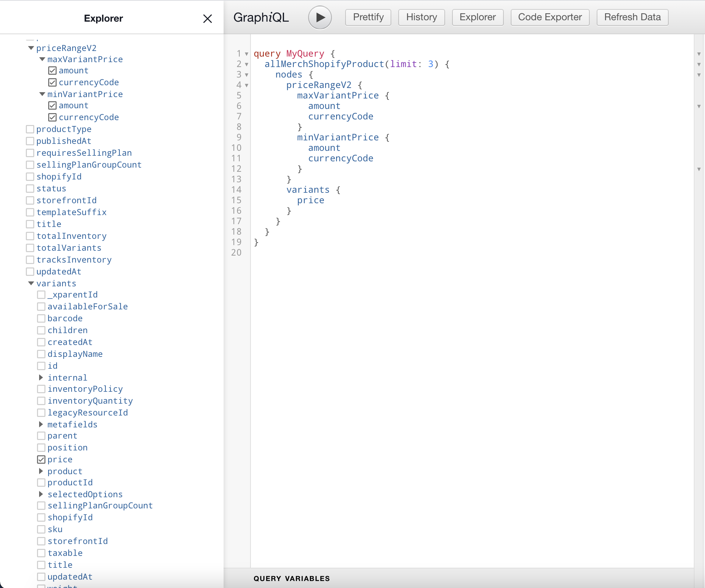Enable requiresSellingPlan field
This screenshot has width=705, height=588.
30,153
